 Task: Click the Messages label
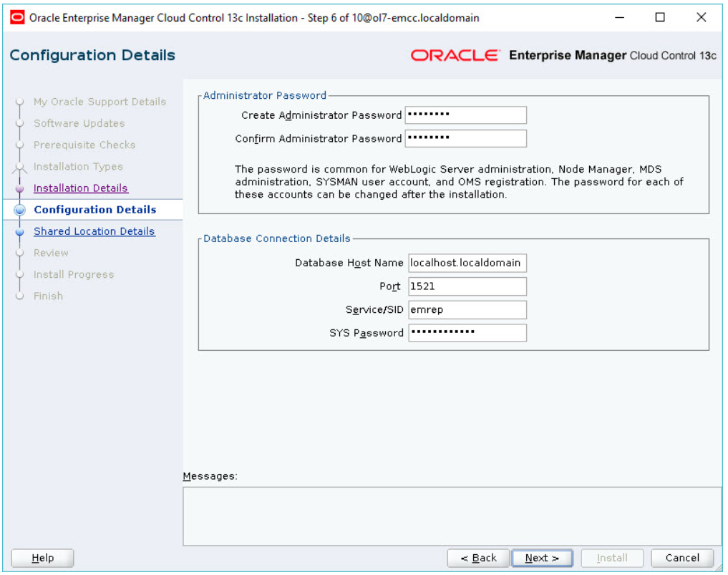tap(210, 476)
